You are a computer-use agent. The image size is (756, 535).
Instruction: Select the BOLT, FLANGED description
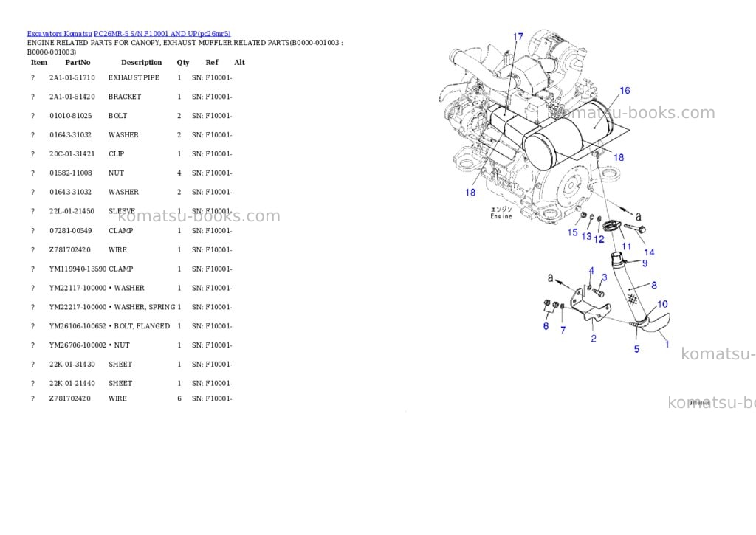(142, 326)
